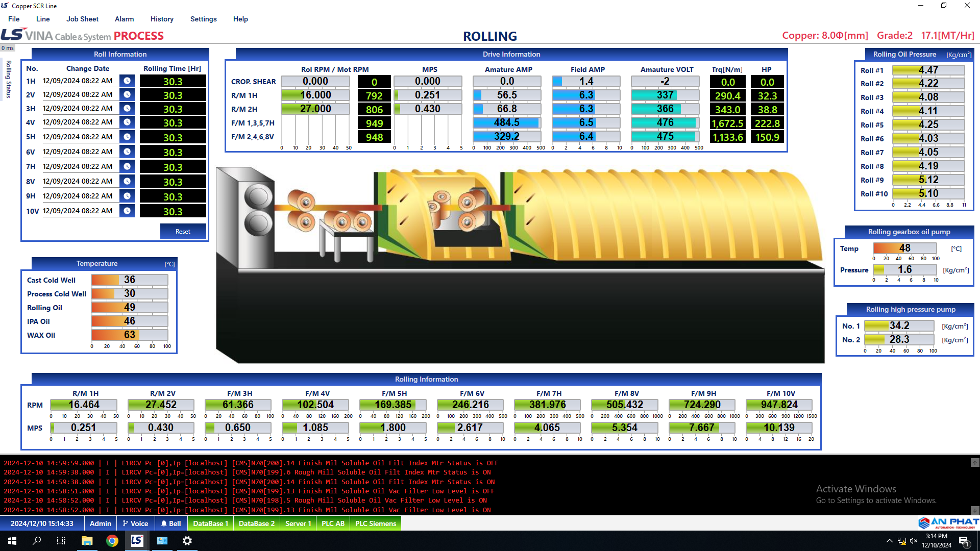Click the clock icon for roll 10V
Screen dimensions: 980x551
[x=127, y=211]
